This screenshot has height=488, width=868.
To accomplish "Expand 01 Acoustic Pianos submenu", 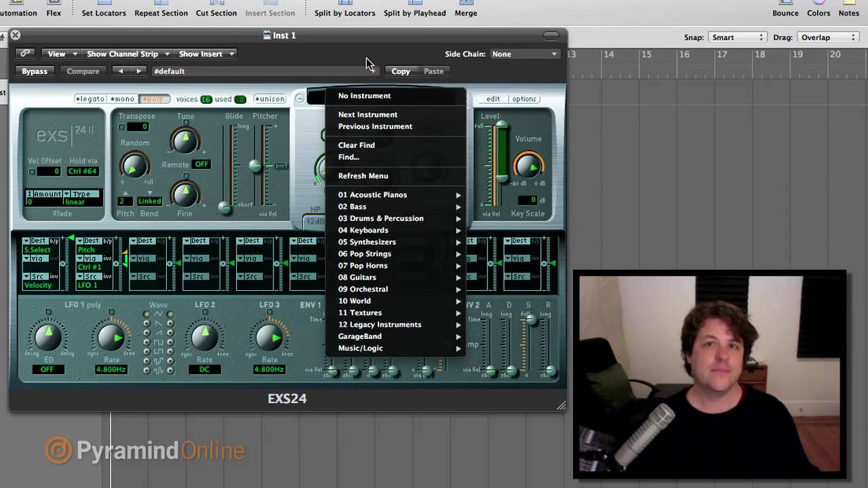I will [396, 195].
